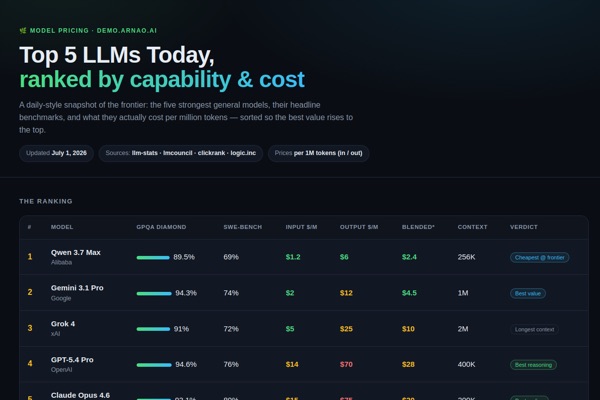
Task: Click the 74% SWE-bench value
Action: [231, 293]
